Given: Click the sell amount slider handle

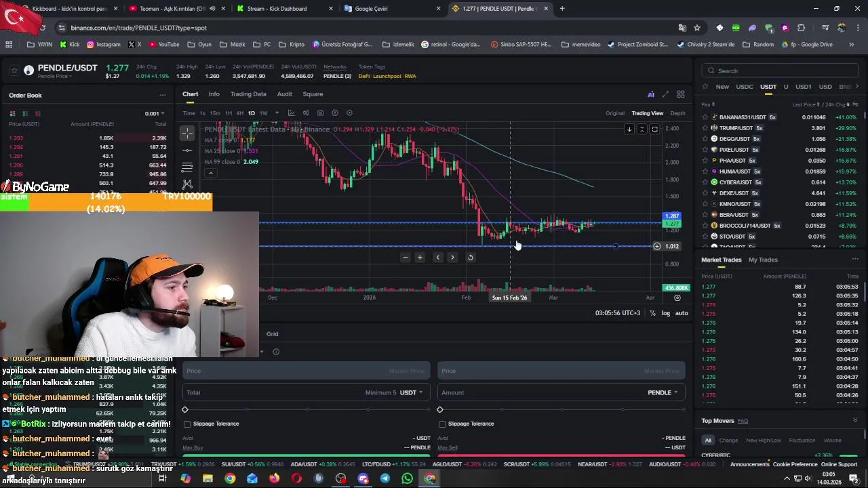Looking at the screenshot, I should (440, 410).
